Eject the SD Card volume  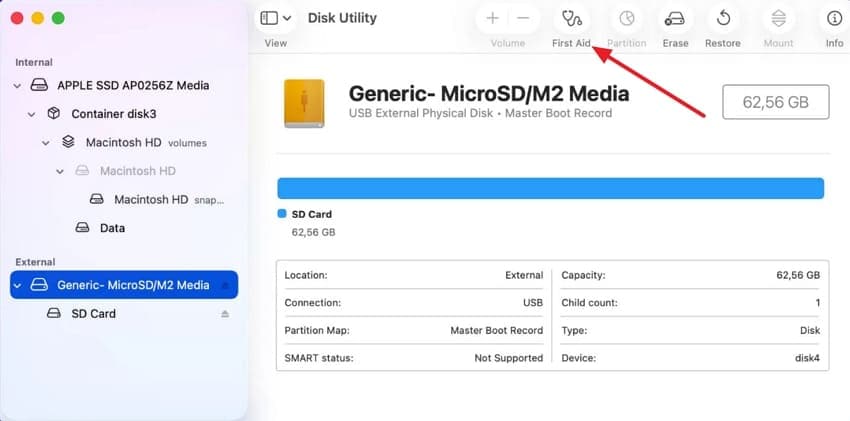[x=225, y=314]
